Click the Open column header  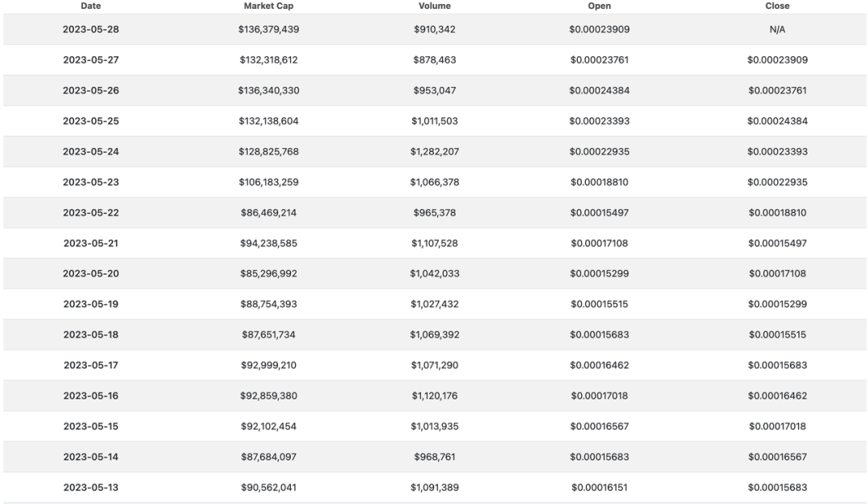(x=600, y=6)
